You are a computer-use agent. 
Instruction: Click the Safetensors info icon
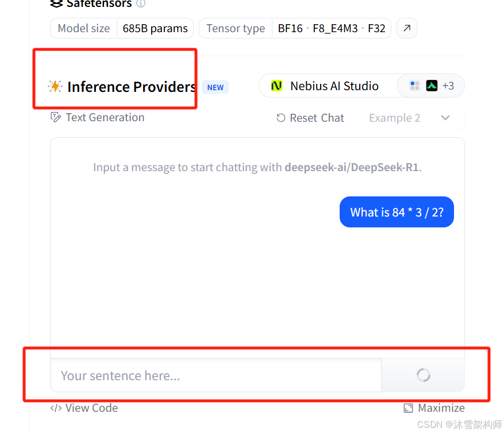click(x=141, y=3)
